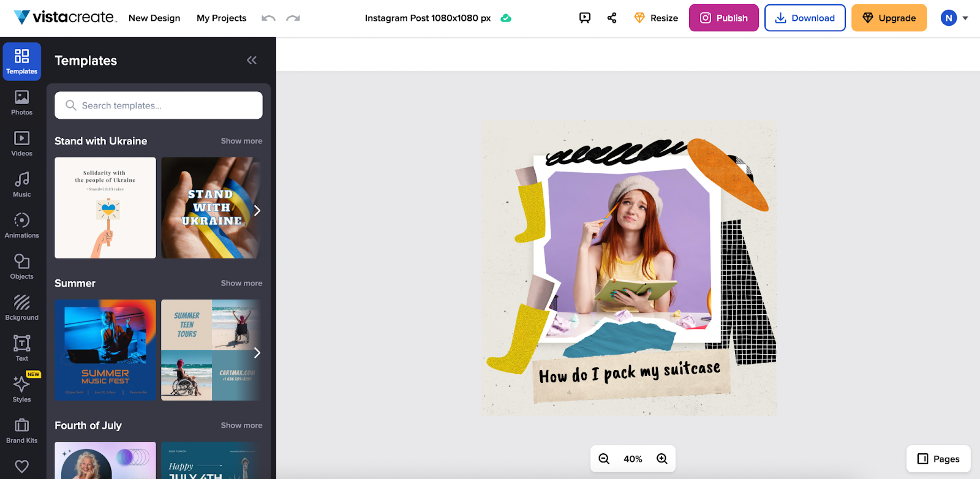The image size is (980, 479).
Task: Open the Styles panel
Action: coord(22,390)
